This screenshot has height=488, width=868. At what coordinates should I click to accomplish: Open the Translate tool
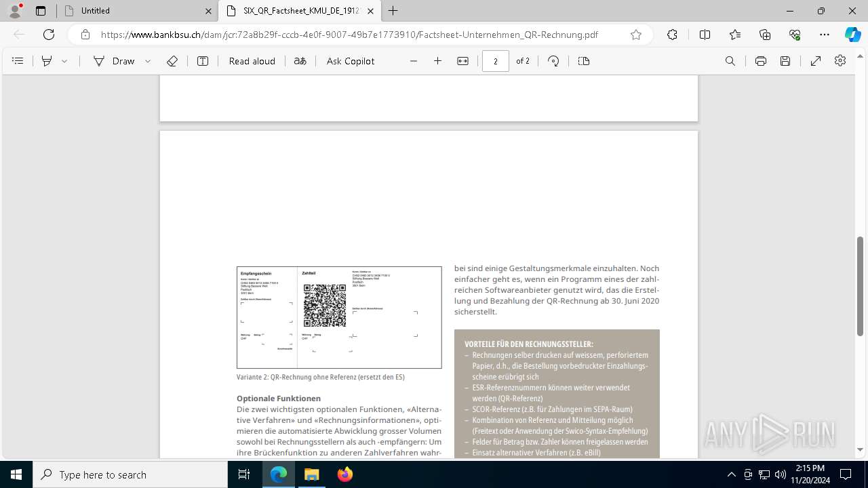coord(300,61)
